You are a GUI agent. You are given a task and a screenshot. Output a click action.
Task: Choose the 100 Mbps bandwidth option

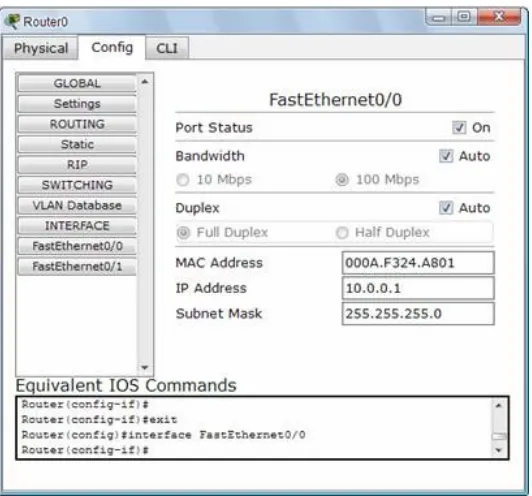(342, 180)
